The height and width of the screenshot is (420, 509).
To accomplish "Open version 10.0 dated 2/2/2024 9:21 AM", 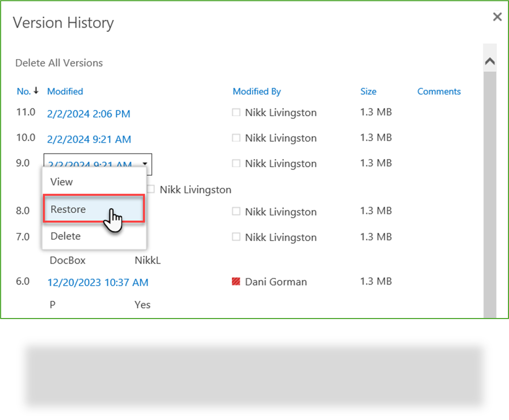I will click(88, 139).
